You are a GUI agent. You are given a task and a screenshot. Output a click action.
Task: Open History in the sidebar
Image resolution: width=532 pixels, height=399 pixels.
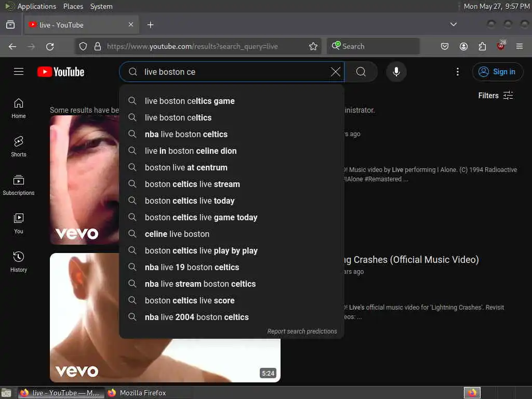click(x=19, y=262)
